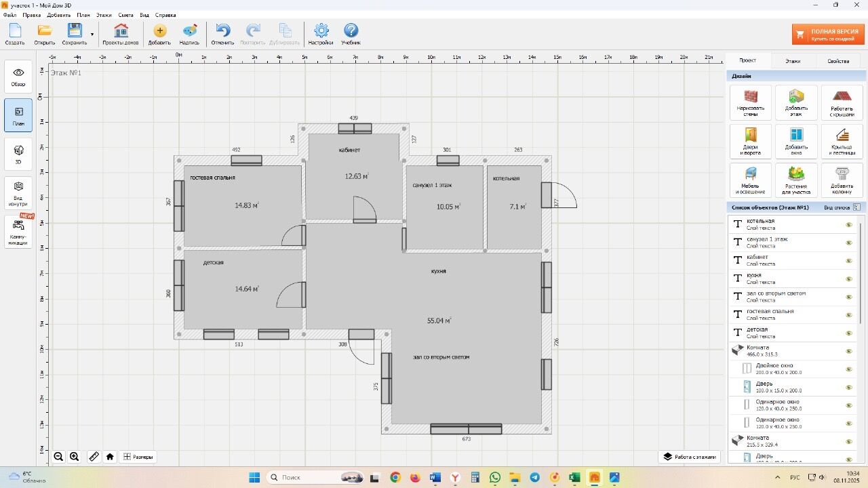Viewport: 868px width, 488px height.
Task: Open the Смета menu
Action: pyautogui.click(x=125, y=15)
